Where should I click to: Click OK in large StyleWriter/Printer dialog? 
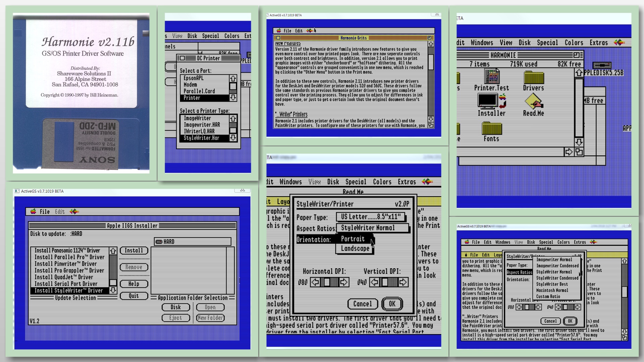pyautogui.click(x=392, y=304)
